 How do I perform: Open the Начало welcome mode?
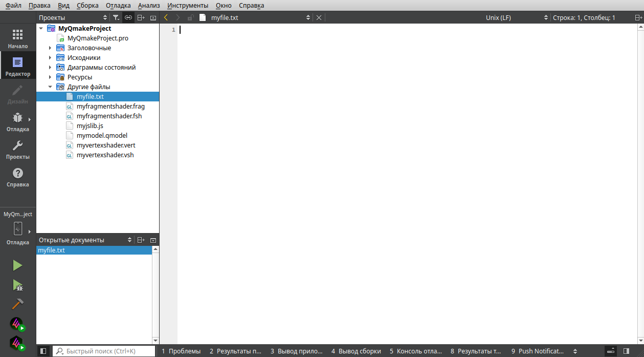18,39
